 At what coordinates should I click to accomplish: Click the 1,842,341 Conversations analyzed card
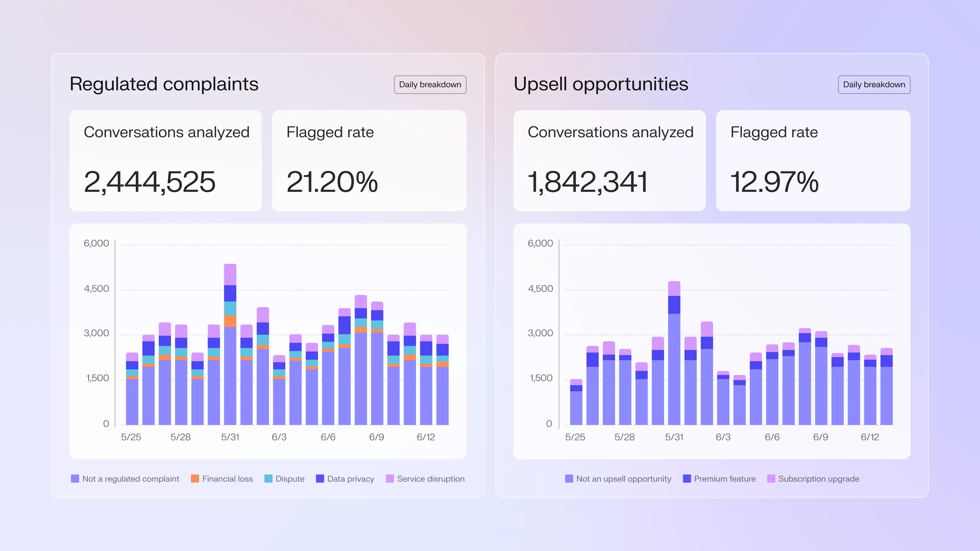[x=609, y=160]
